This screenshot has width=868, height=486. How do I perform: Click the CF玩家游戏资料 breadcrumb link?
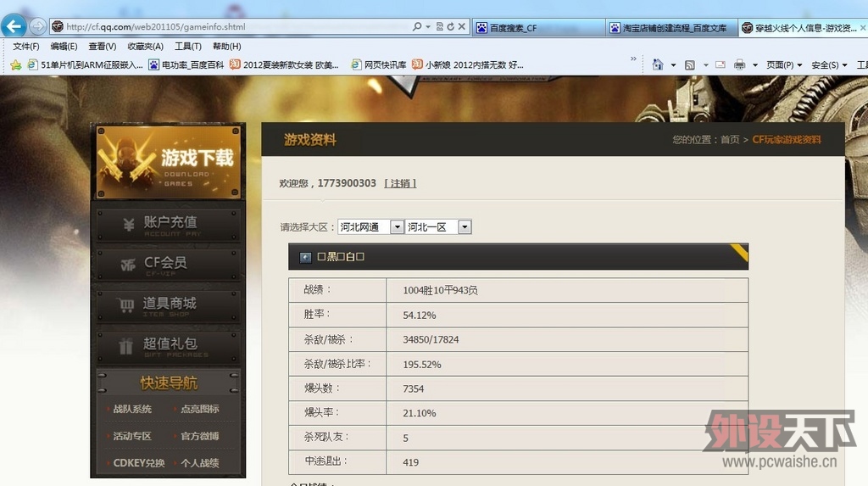pos(787,140)
